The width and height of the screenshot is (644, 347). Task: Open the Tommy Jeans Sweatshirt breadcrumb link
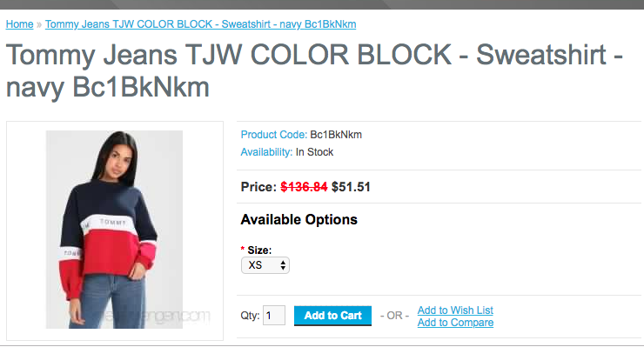coord(200,24)
